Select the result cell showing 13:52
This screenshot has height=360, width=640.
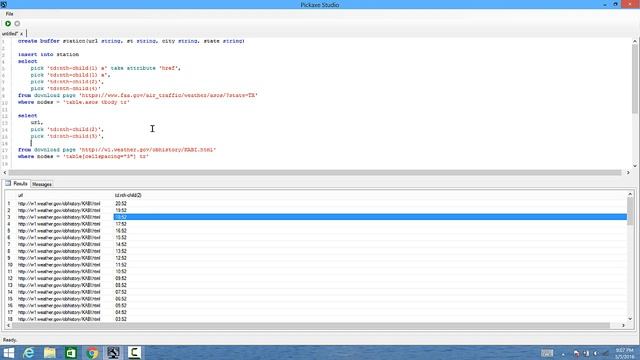370,251
